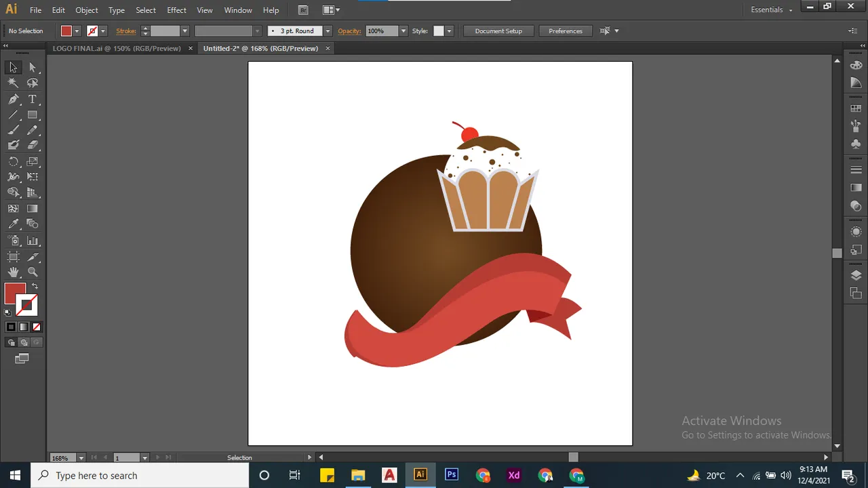
Task: Select the Pencil tool
Action: pyautogui.click(x=33, y=130)
